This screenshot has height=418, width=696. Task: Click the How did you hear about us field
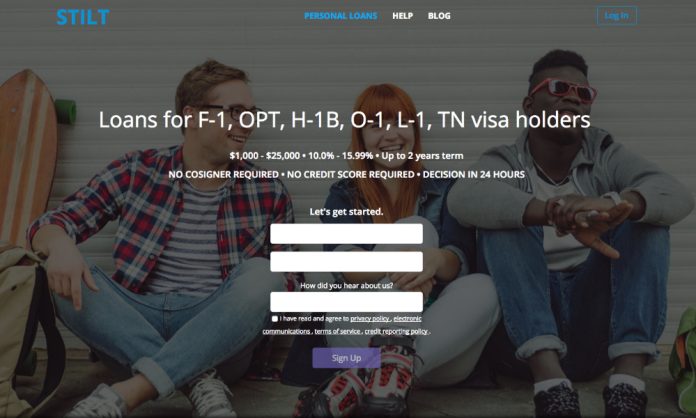point(346,302)
